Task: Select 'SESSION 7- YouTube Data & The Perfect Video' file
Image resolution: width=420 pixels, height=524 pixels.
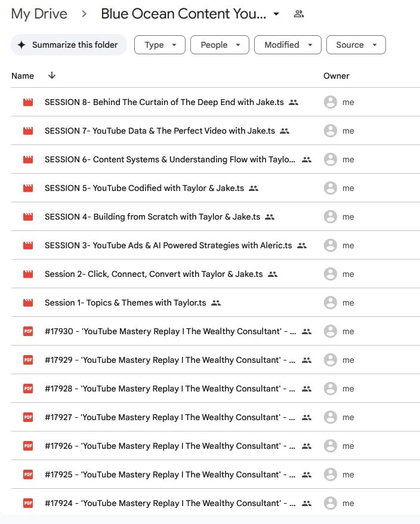Action: pyautogui.click(x=160, y=131)
